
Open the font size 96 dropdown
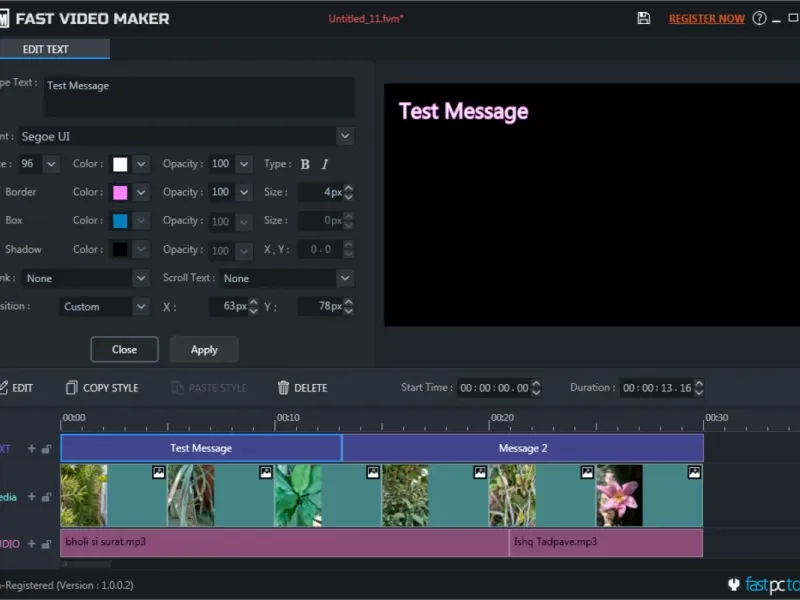point(51,164)
